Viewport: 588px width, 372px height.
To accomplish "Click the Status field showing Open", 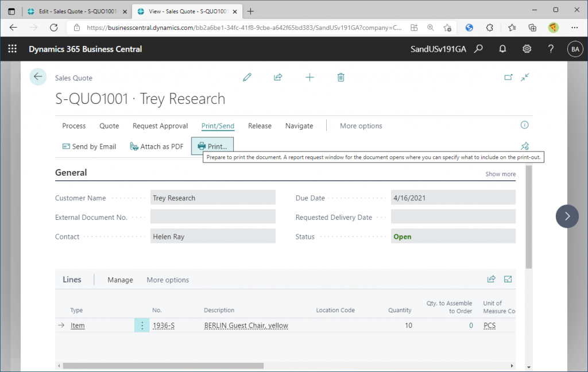I will [453, 237].
